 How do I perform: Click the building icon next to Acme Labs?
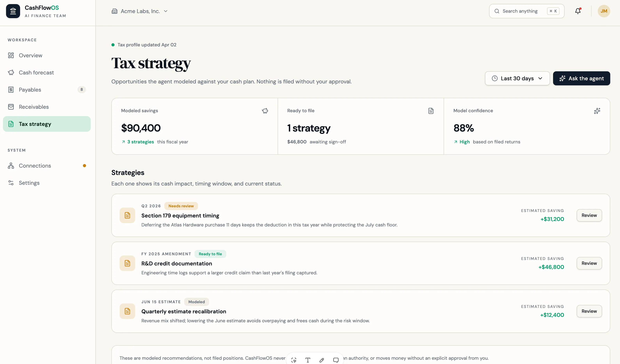[x=114, y=11]
